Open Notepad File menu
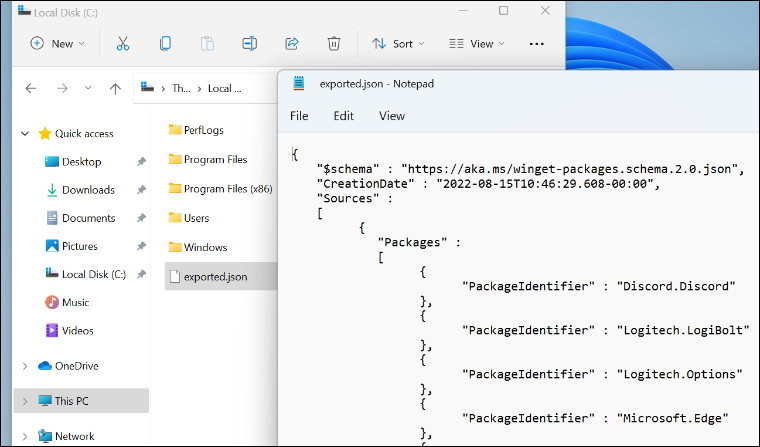Image resolution: width=760 pixels, height=447 pixels. [299, 116]
